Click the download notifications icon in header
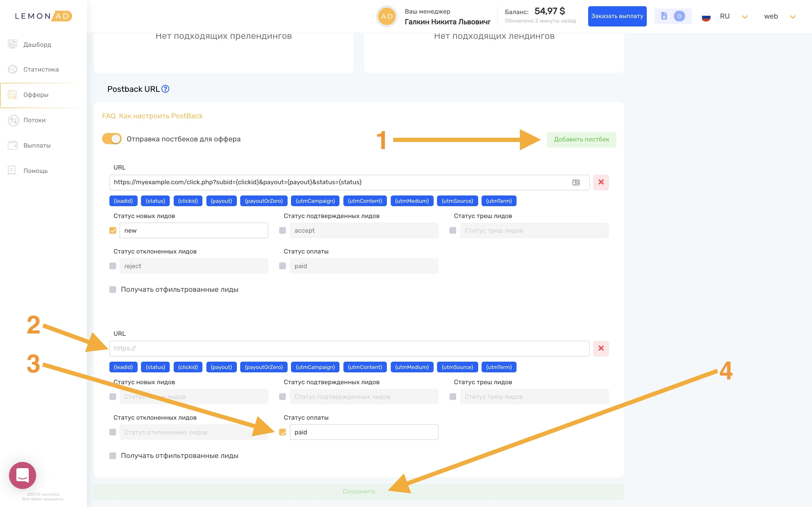The height and width of the screenshot is (507, 812). click(664, 16)
